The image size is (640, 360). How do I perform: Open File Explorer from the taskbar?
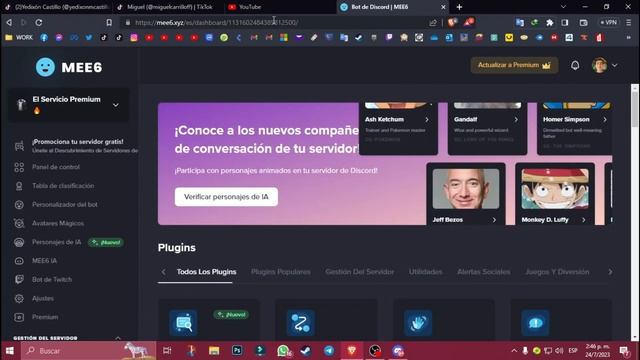(214, 351)
